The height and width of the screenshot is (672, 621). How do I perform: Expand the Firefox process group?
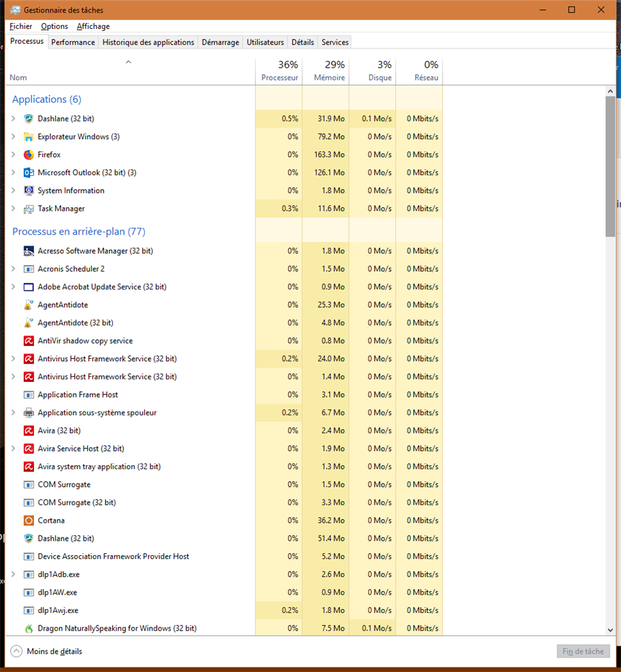click(13, 155)
